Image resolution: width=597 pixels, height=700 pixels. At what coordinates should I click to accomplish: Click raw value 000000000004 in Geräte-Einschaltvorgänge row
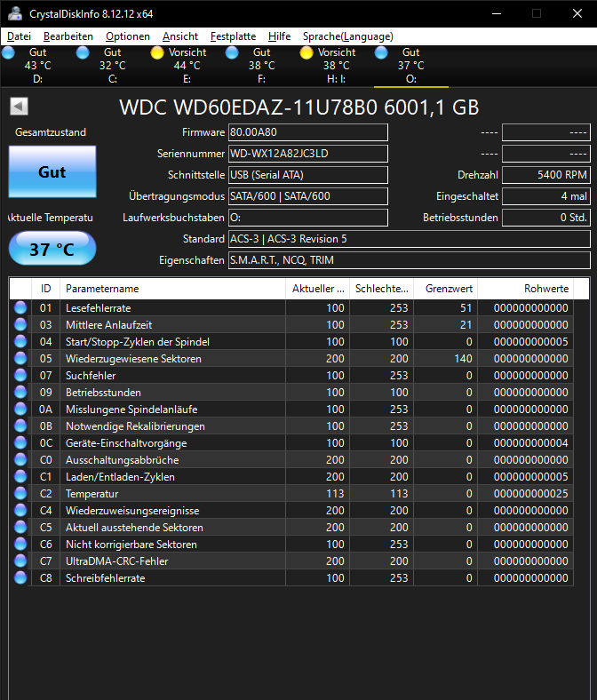tap(530, 443)
